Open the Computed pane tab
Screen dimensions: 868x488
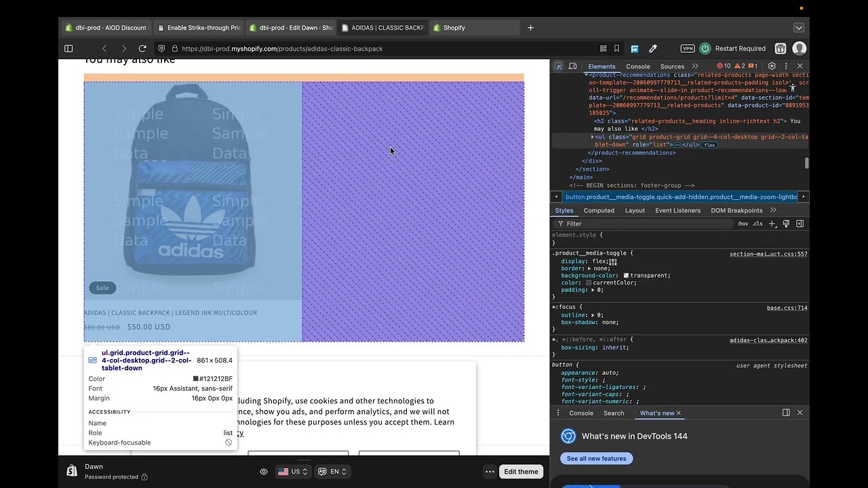tap(599, 211)
